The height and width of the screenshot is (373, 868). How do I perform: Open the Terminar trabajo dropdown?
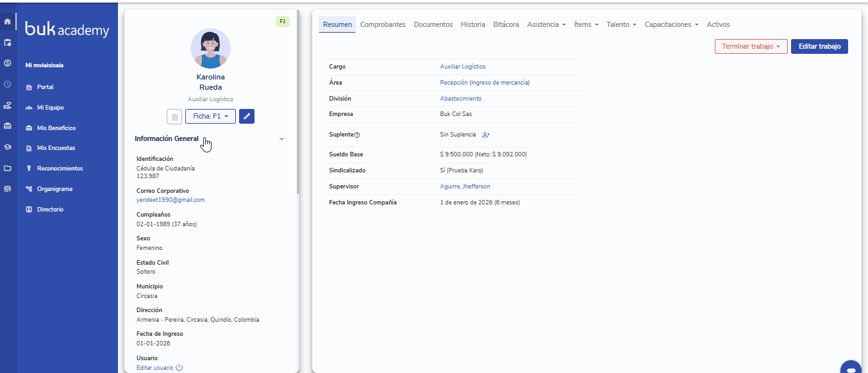pyautogui.click(x=751, y=46)
